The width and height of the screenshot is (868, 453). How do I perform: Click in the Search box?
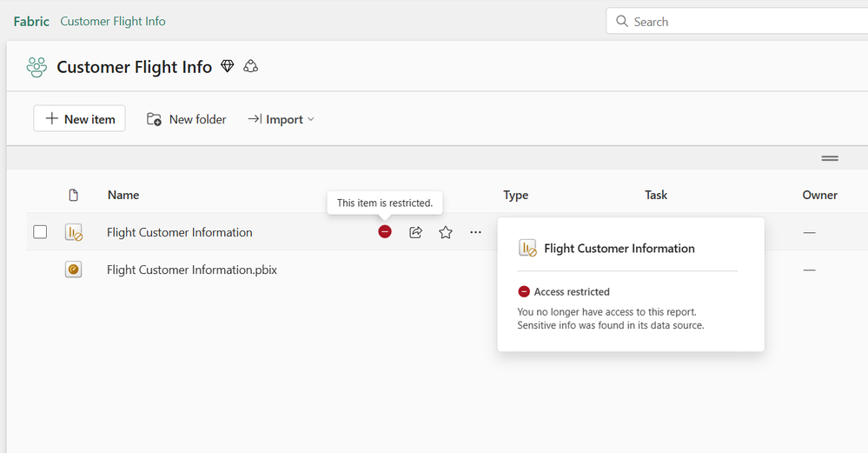[x=739, y=22]
